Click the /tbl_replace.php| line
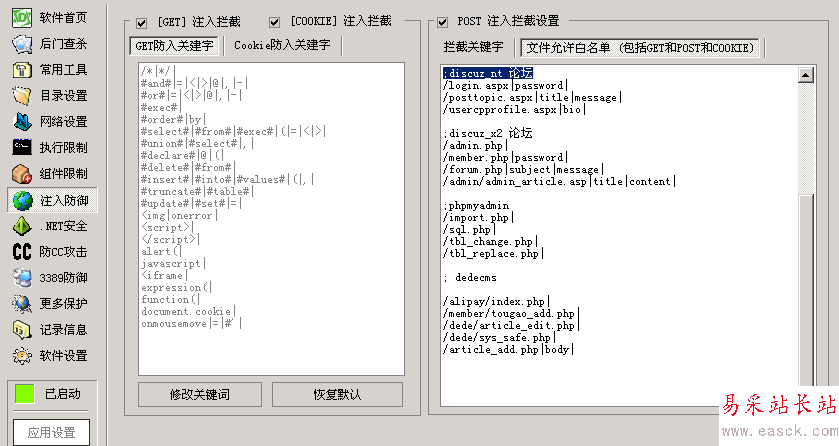The width and height of the screenshot is (839, 446). coord(493,253)
